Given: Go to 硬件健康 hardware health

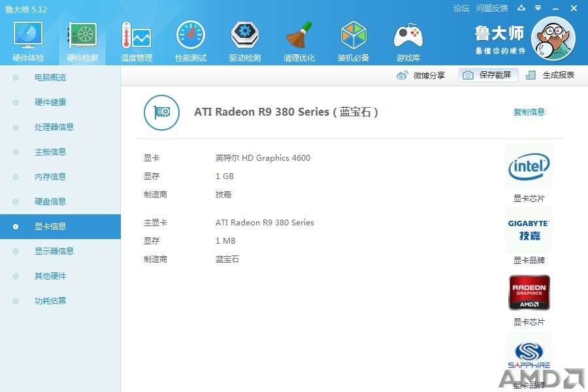Looking at the screenshot, I should click(x=50, y=103).
